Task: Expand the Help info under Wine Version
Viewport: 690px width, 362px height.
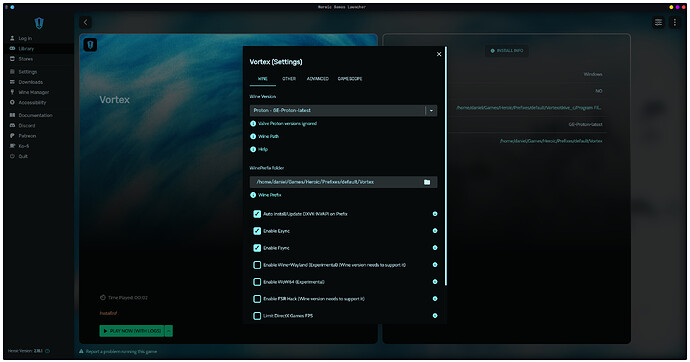Action: pos(259,150)
